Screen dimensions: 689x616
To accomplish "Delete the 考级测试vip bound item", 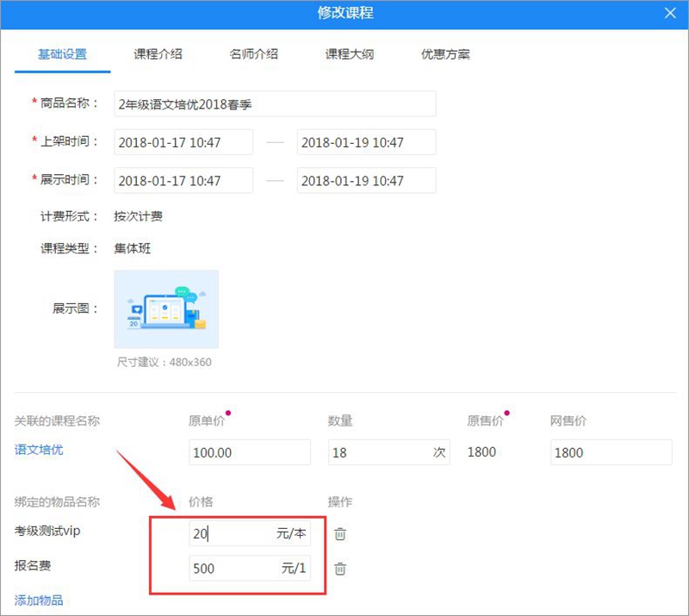I will pyautogui.click(x=340, y=534).
